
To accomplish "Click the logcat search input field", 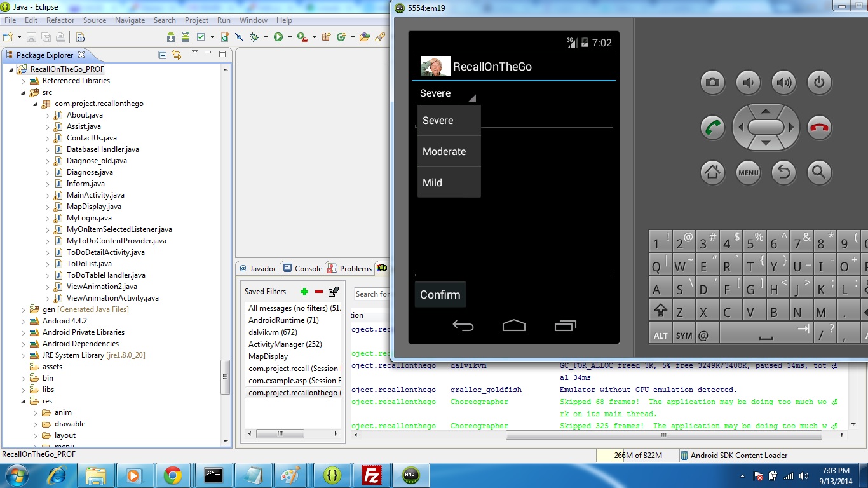I will 372,294.
